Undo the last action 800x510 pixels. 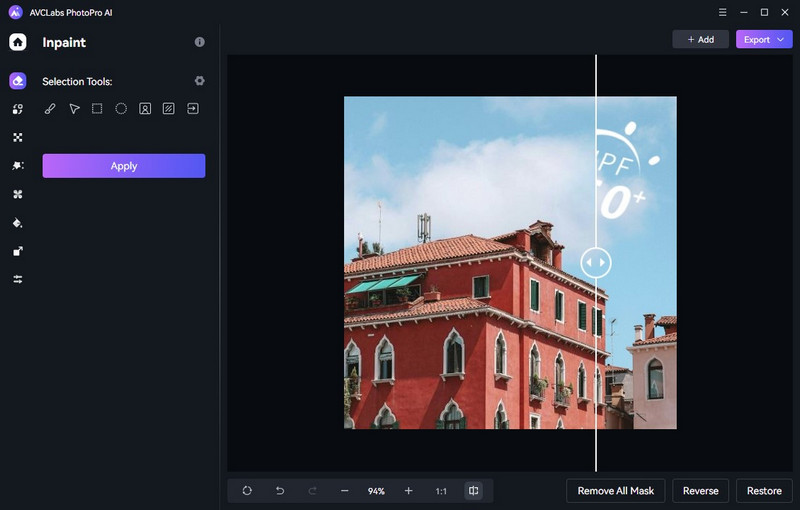[280, 491]
